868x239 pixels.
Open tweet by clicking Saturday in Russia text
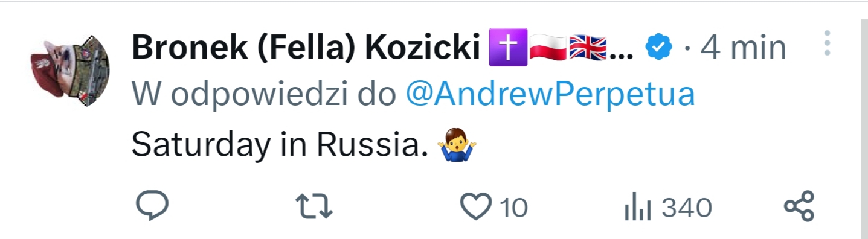275,145
